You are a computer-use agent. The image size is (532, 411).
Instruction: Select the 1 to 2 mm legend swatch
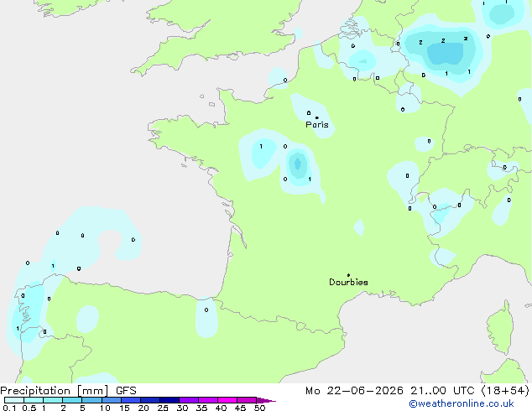53,400
